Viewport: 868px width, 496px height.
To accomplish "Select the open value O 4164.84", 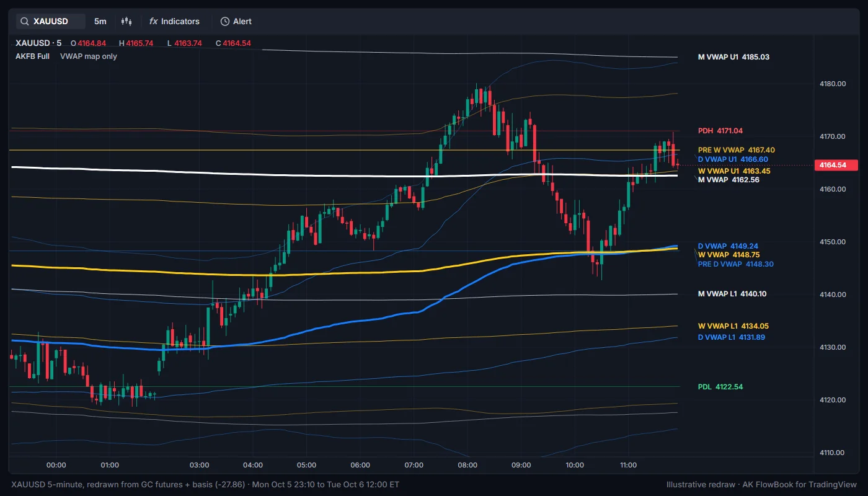I will tap(89, 43).
